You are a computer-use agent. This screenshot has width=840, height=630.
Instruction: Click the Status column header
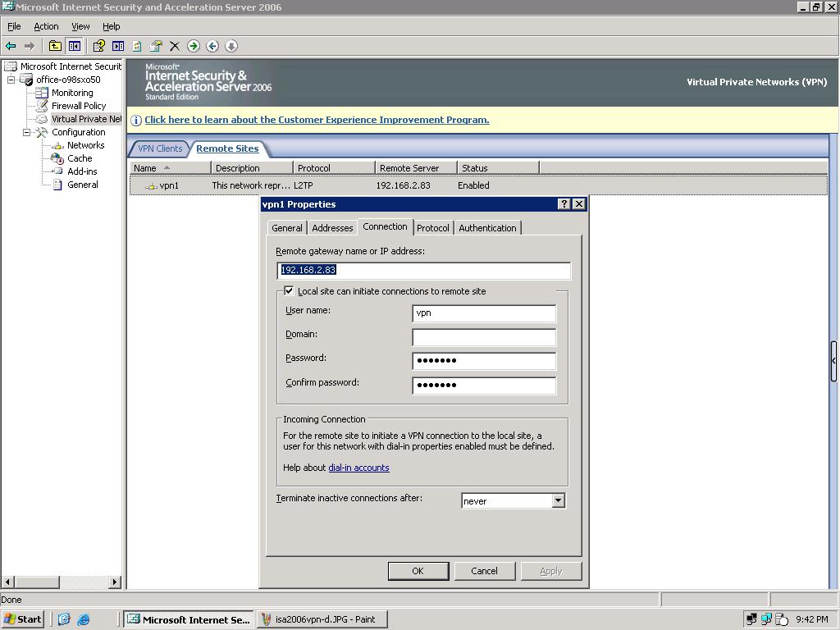coord(498,167)
